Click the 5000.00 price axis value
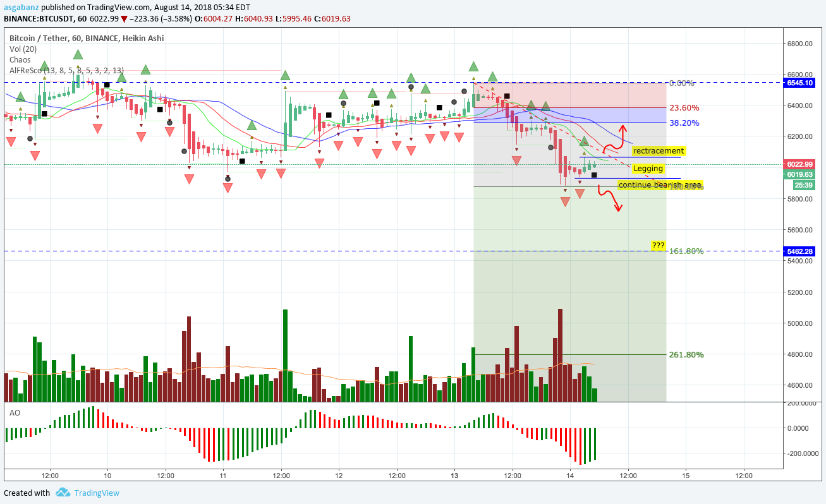Viewport: 826px width, 504px height. (799, 323)
